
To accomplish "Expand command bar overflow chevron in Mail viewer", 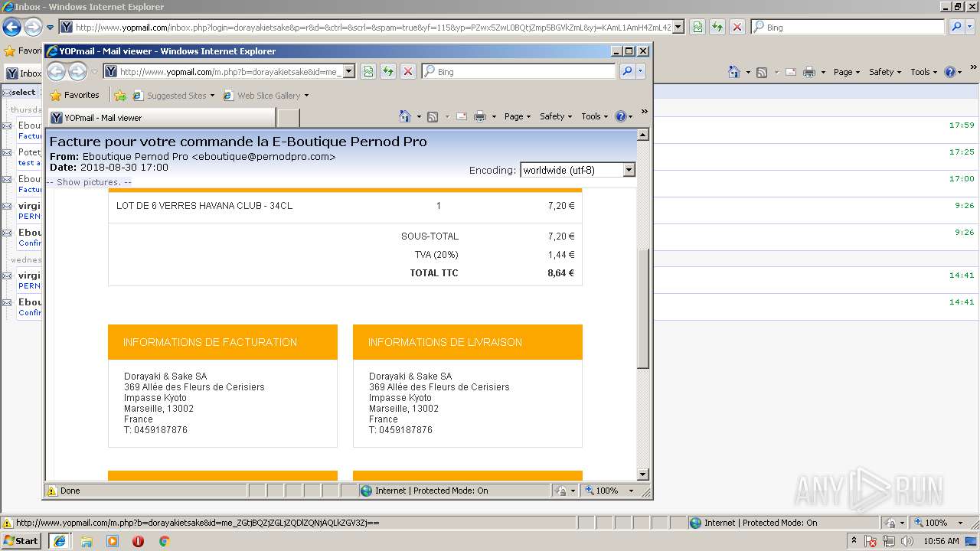I will 645,112.
